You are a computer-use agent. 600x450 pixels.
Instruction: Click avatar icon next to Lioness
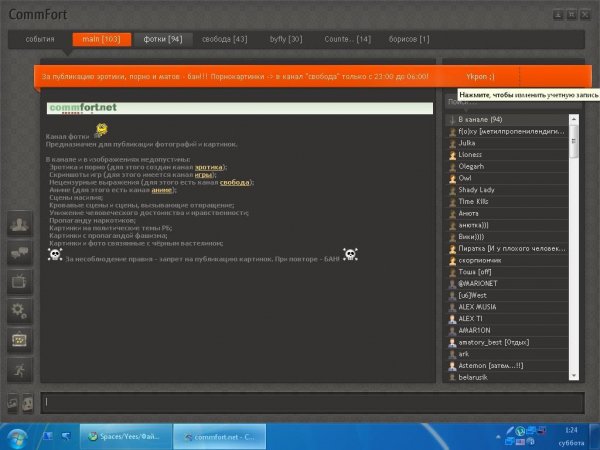(452, 155)
